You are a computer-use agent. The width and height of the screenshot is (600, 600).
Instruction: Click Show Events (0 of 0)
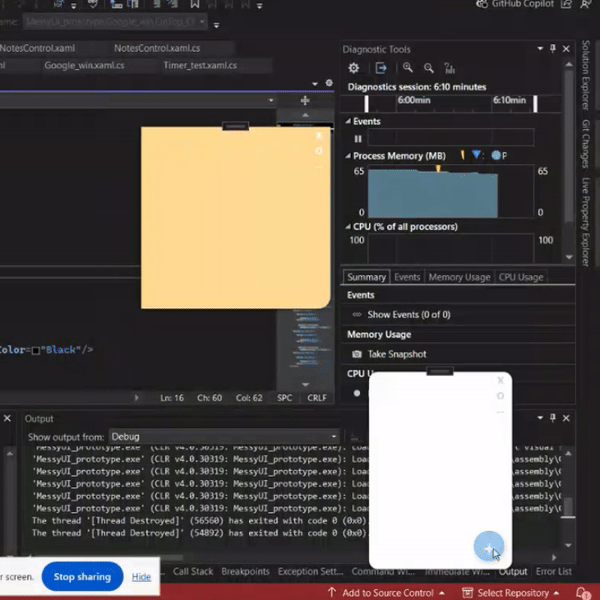click(x=409, y=315)
